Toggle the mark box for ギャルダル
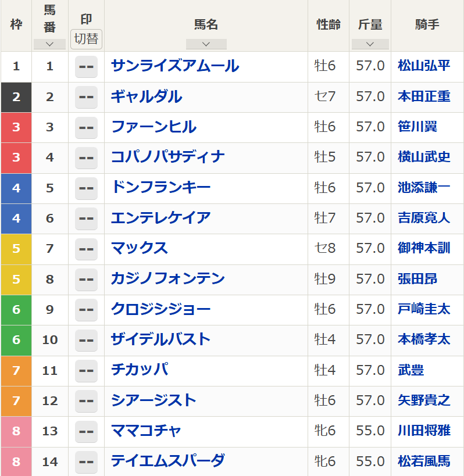 point(86,96)
